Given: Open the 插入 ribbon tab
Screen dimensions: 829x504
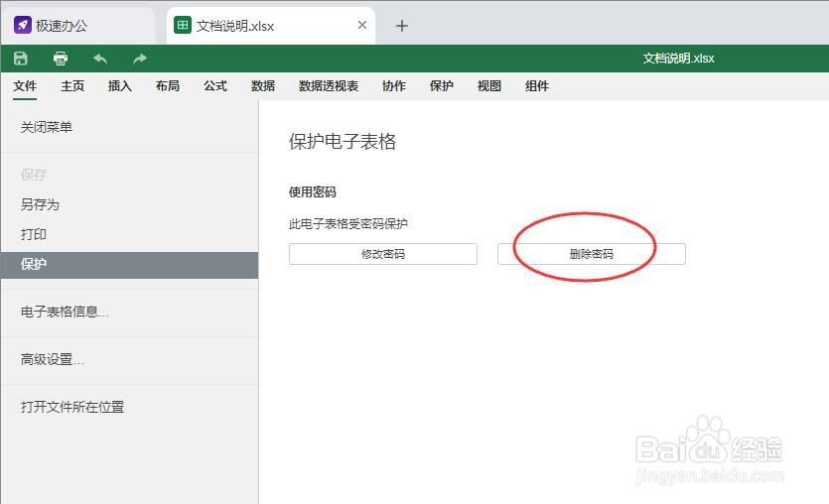Looking at the screenshot, I should (x=120, y=85).
